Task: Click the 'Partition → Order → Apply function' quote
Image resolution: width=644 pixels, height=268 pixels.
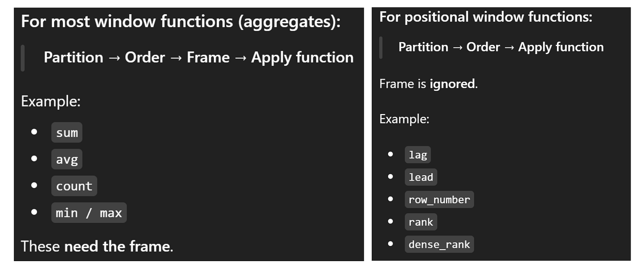Action: coord(501,47)
